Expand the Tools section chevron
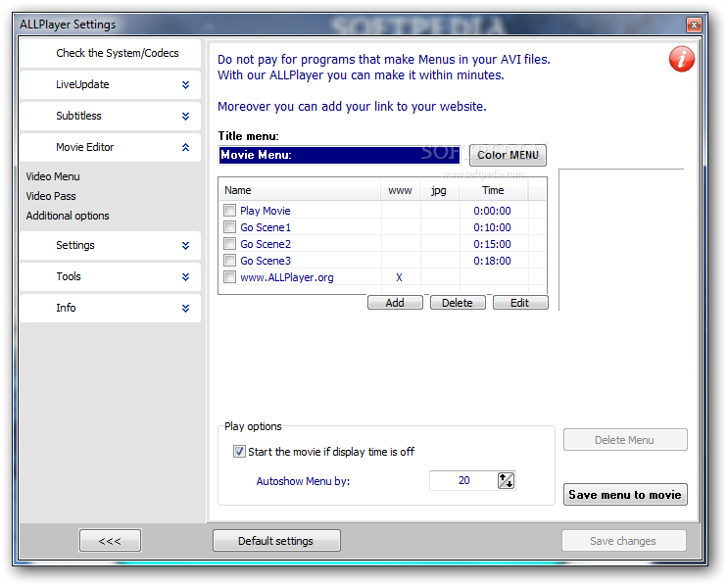This screenshot has width=728, height=586. [186, 276]
